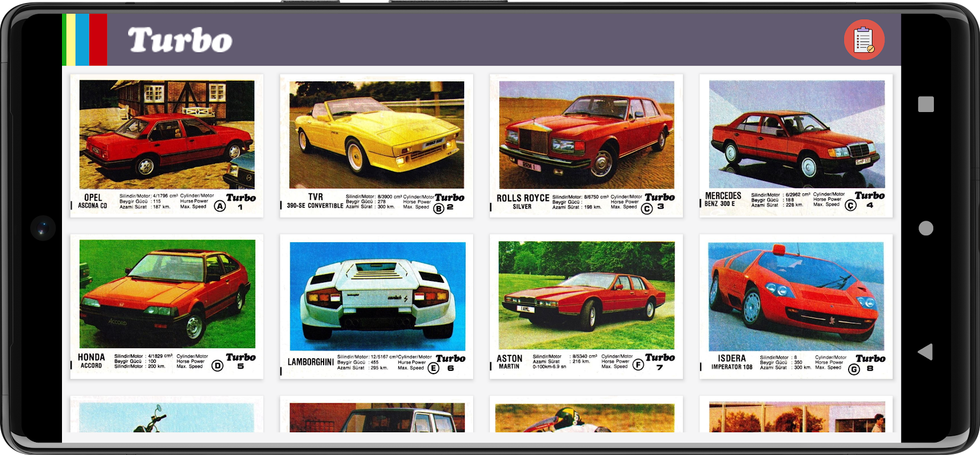Open the checklist clipboard icon
This screenshot has width=980, height=455.
pyautogui.click(x=864, y=40)
